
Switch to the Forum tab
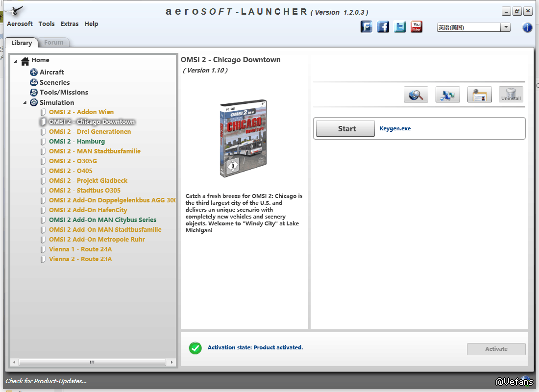click(x=53, y=43)
